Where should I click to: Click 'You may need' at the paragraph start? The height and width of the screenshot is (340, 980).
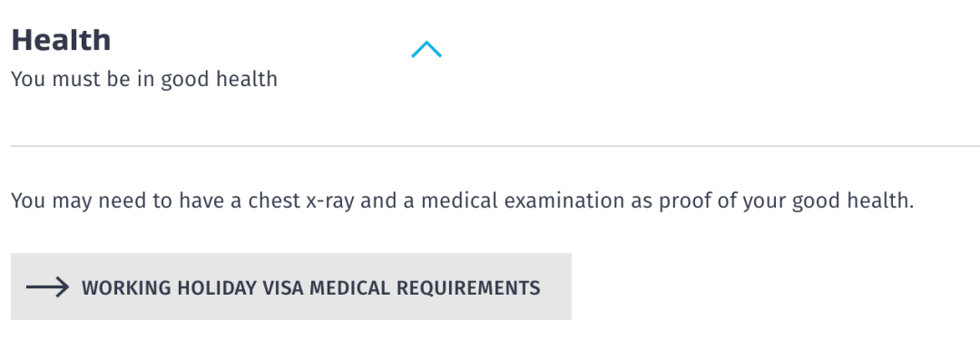click(70, 202)
